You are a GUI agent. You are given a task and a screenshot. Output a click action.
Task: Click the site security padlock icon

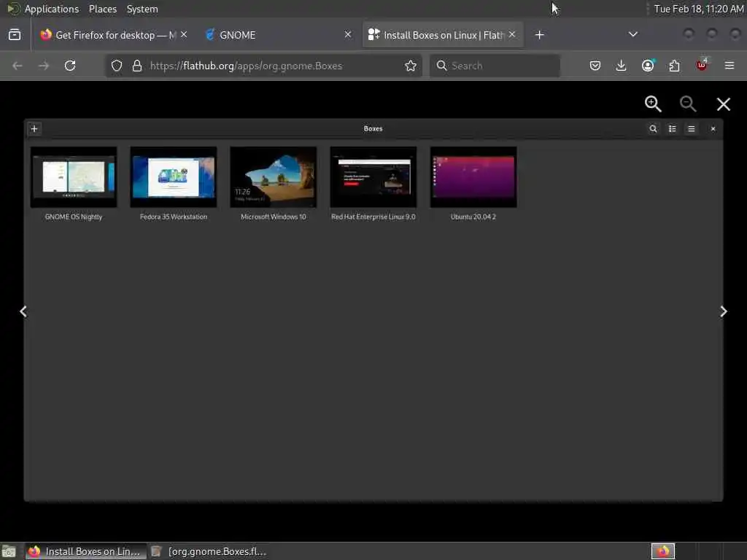137,66
